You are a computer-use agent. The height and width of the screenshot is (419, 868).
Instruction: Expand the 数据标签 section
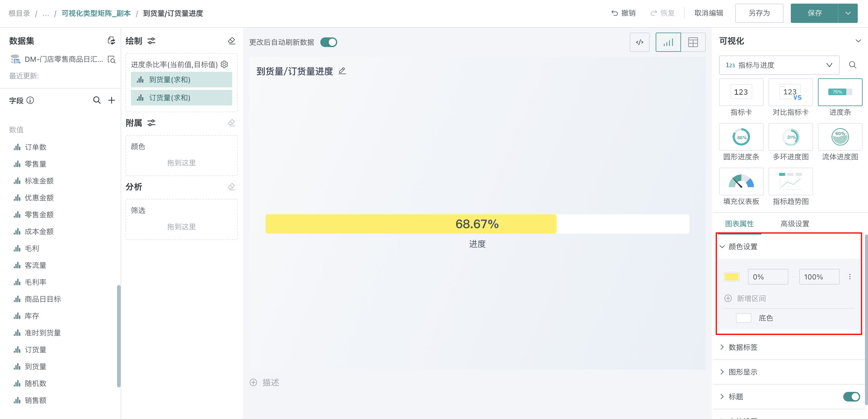pos(743,347)
